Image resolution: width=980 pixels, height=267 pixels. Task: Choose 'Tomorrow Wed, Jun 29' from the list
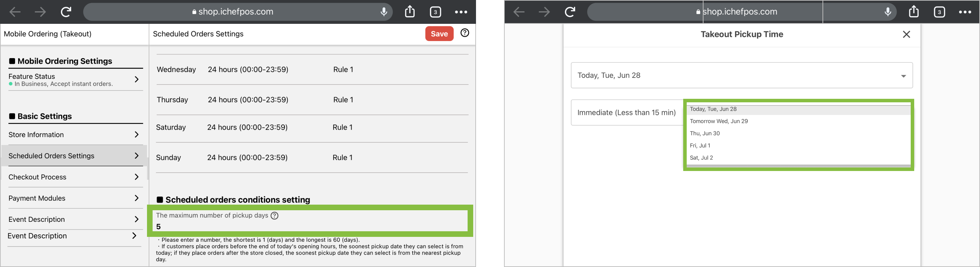pyautogui.click(x=719, y=121)
